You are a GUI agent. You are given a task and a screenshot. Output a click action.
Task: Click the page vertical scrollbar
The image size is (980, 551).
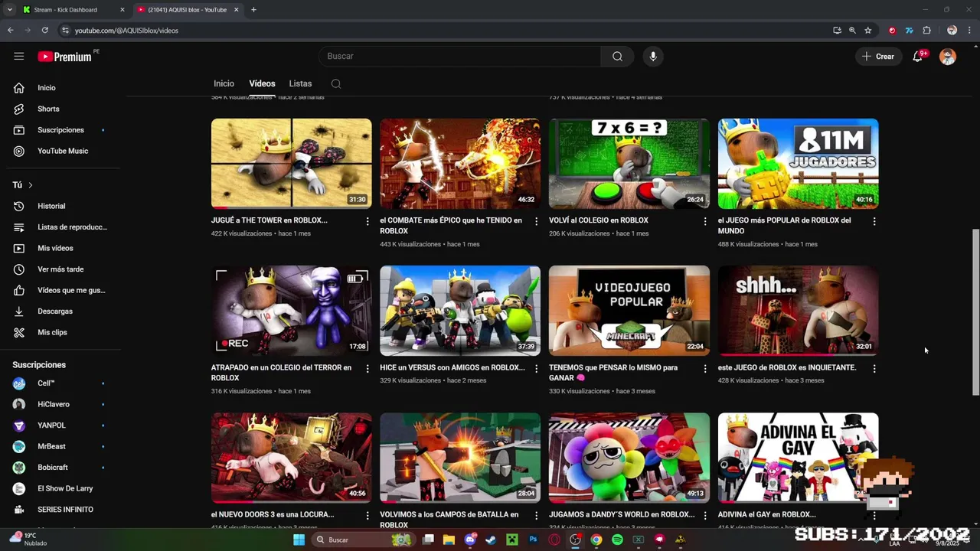(975, 311)
